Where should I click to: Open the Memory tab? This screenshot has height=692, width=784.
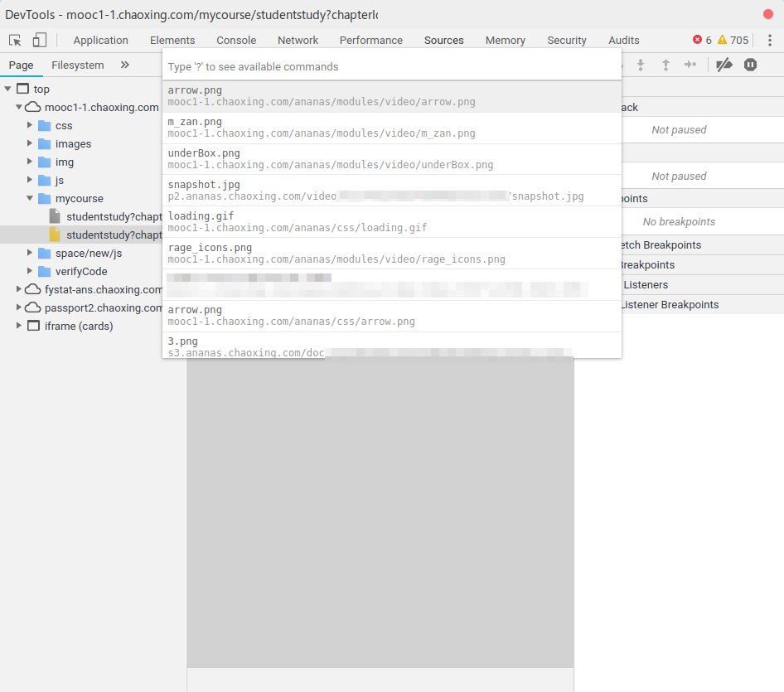tap(505, 40)
